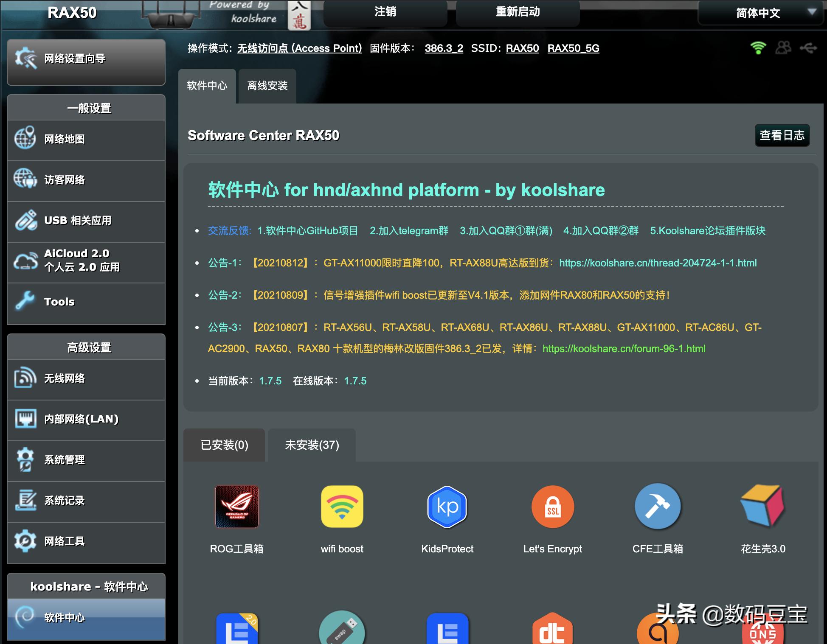Click the 重新启动 button
Image resolution: width=827 pixels, height=644 pixels.
517,12
